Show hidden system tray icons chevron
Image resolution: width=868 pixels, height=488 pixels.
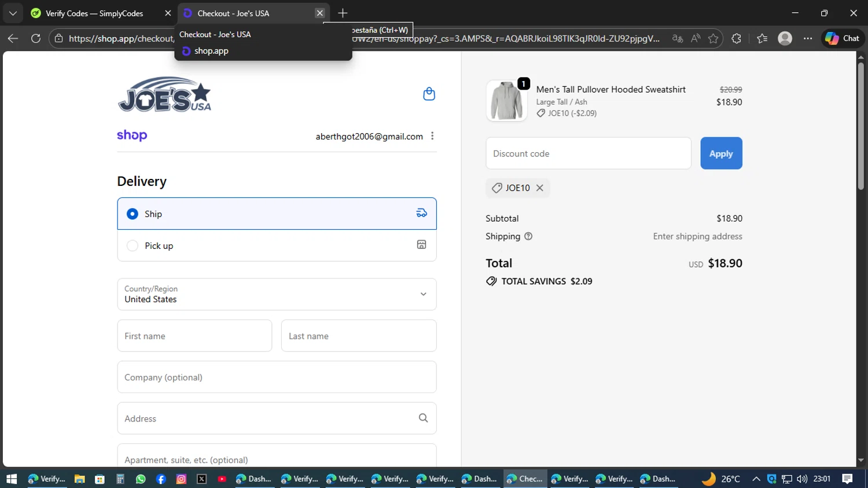(x=756, y=479)
